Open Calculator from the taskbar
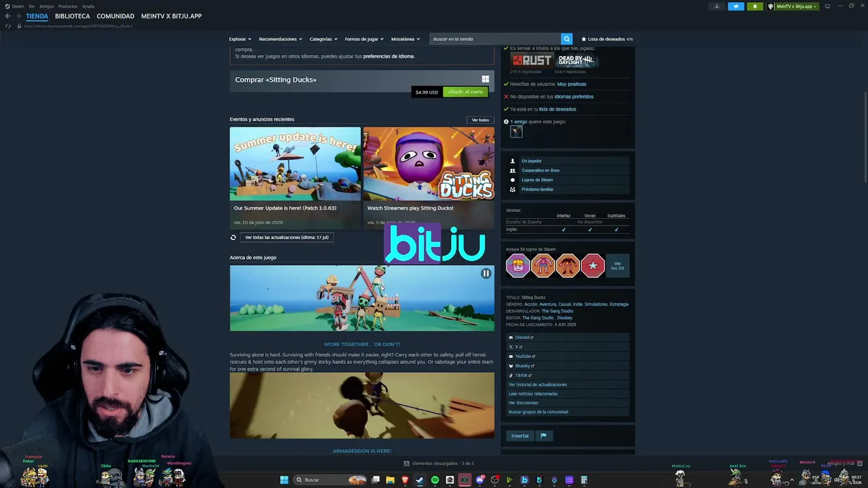Viewport: 868px width, 488px height. coord(584,480)
